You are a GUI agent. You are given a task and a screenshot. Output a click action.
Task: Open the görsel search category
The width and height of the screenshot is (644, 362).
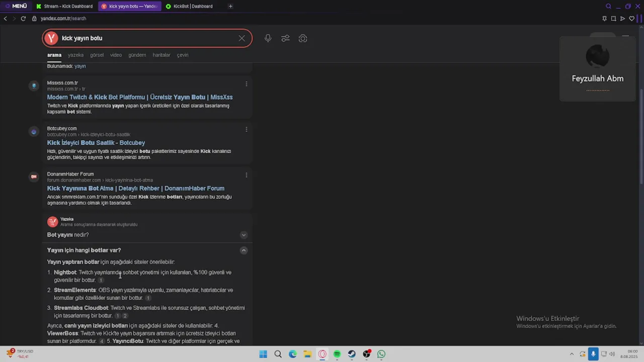pos(97,55)
